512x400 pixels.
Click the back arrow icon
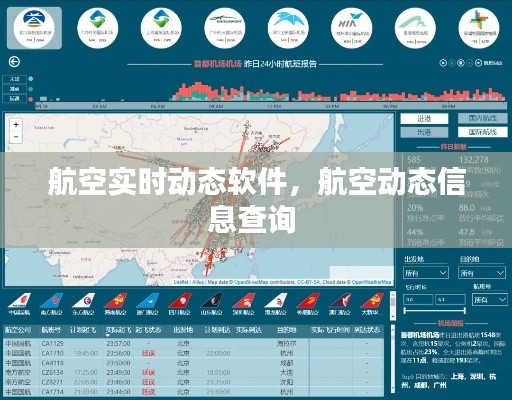point(14,62)
